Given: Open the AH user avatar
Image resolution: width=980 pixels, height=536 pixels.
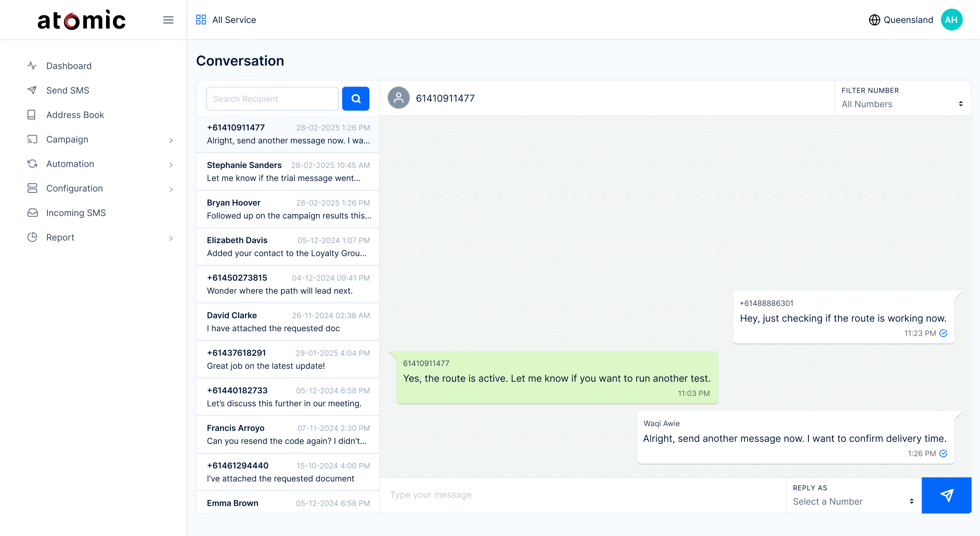Looking at the screenshot, I should [951, 20].
